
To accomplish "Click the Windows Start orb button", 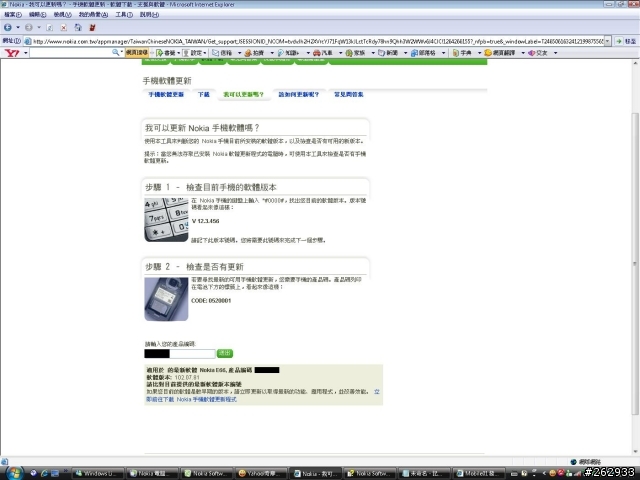I will pyautogui.click(x=14, y=473).
